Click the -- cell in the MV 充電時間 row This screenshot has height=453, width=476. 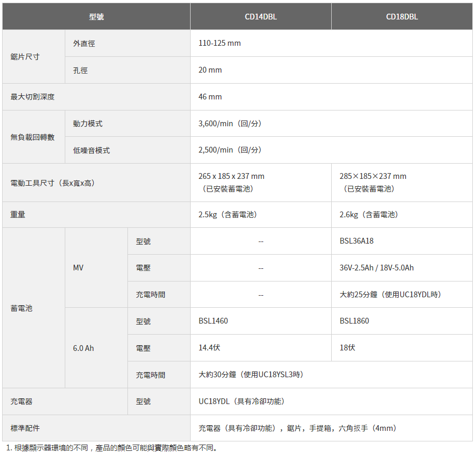tap(261, 295)
